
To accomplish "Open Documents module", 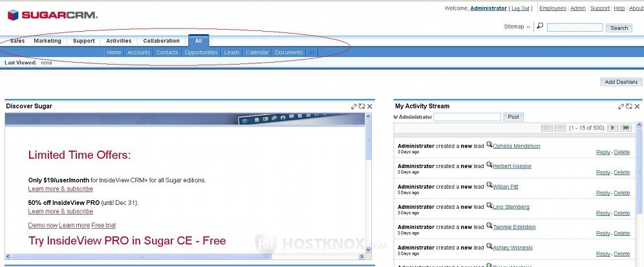I will [289, 52].
